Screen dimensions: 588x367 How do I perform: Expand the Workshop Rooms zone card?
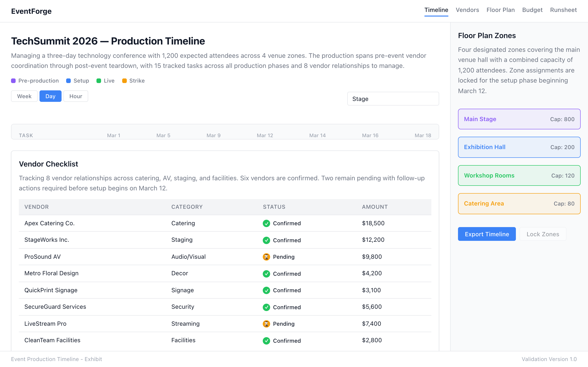[x=519, y=175]
